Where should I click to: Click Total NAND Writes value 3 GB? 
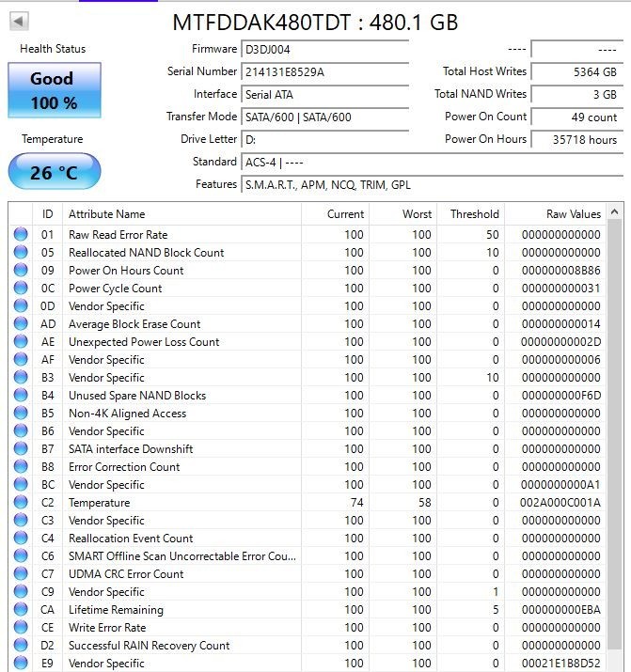pos(577,94)
